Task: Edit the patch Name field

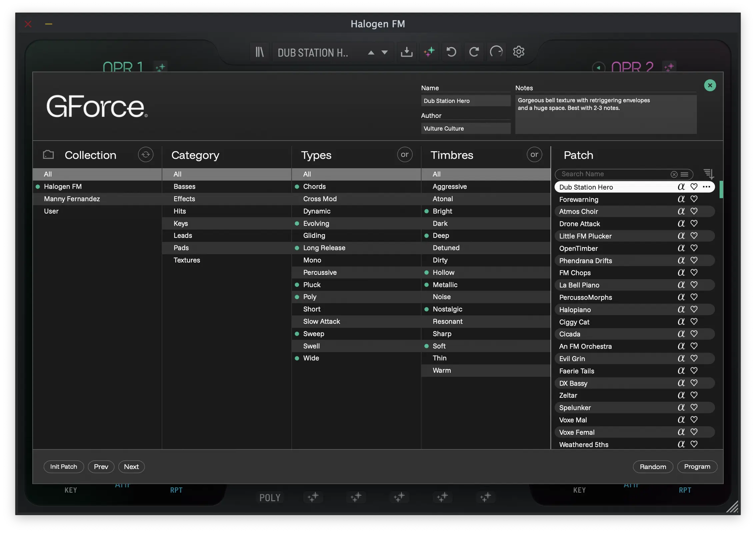Action: [466, 101]
